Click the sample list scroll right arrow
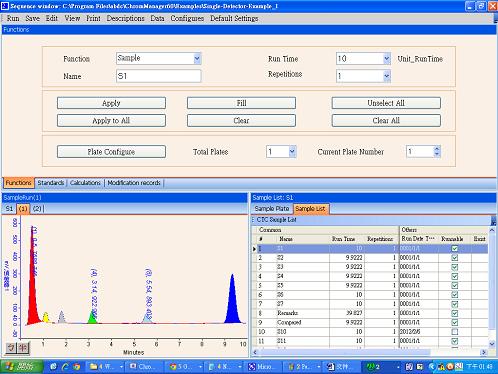498x374 pixels. tap(483, 352)
